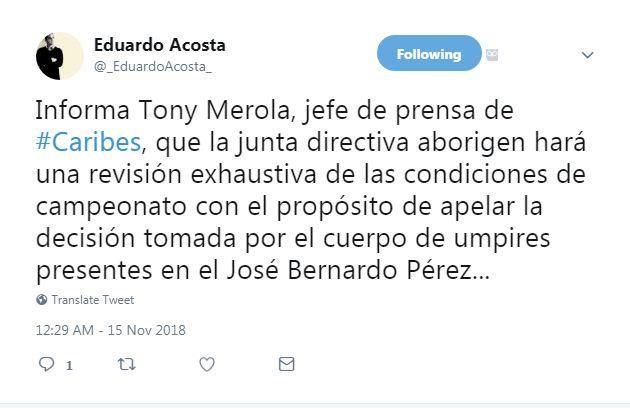Click the reply count number 1

(x=70, y=365)
